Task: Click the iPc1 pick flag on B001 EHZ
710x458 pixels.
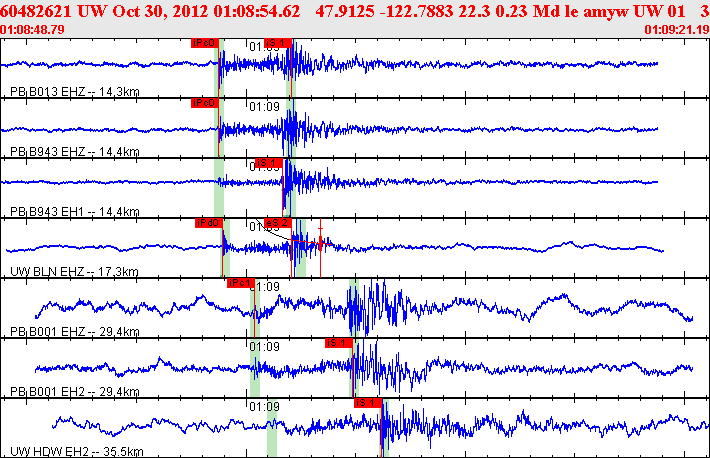Action: (x=241, y=283)
